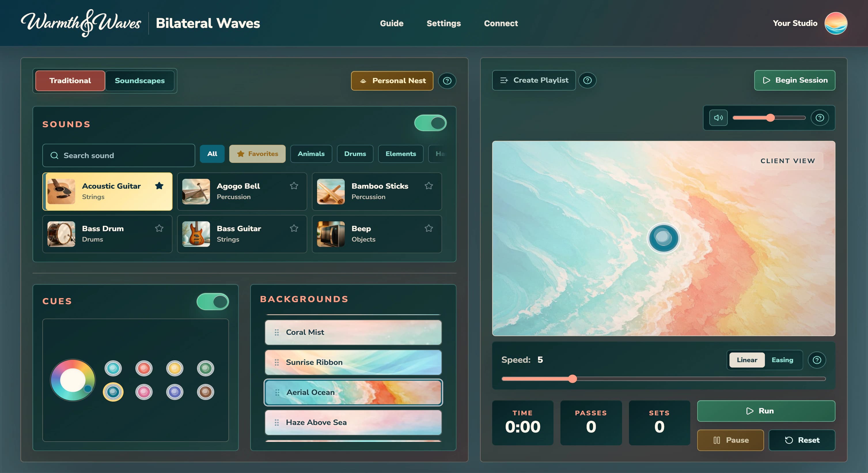Viewport: 868px width, 473px height.
Task: Select the dark blue selected cue swatch
Action: (x=113, y=392)
